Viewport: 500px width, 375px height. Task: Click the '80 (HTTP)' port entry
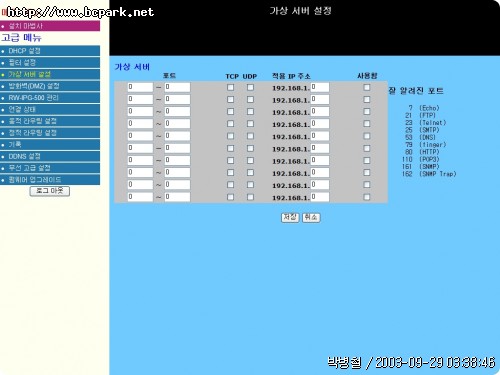click(x=422, y=152)
